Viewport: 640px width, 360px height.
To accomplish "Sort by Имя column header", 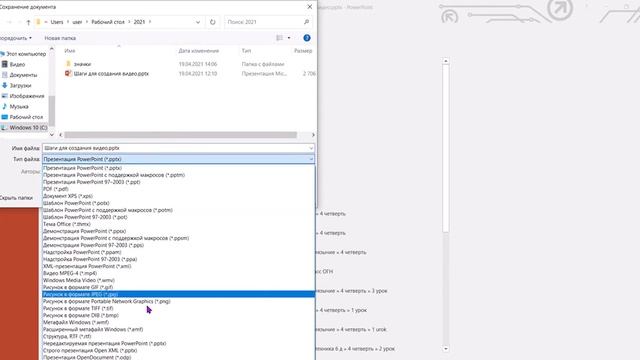I will (70, 51).
